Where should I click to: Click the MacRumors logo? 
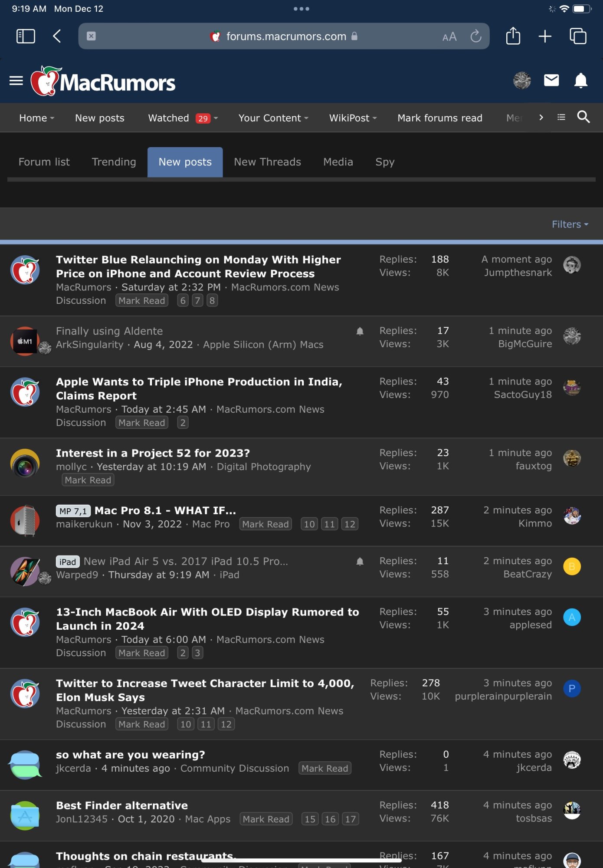(103, 81)
